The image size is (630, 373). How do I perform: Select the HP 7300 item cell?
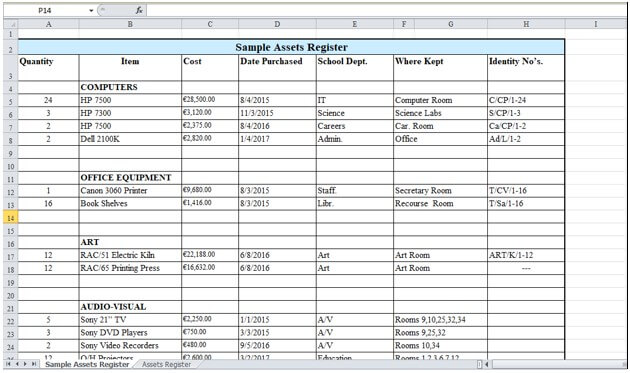pyautogui.click(x=130, y=113)
